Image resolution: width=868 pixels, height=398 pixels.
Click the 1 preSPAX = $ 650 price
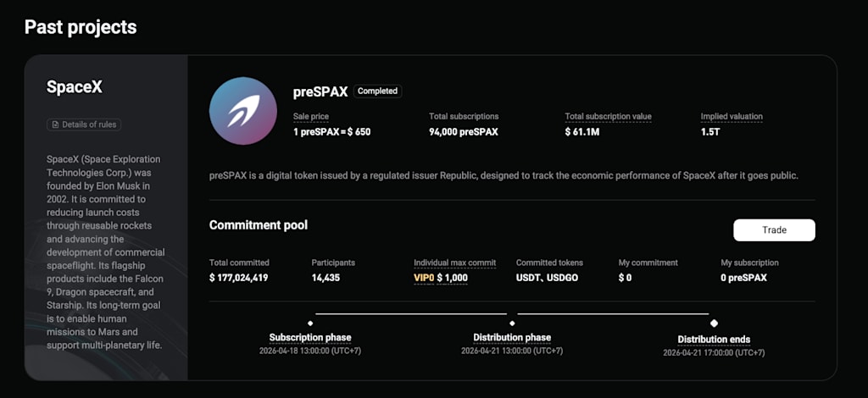pos(331,132)
